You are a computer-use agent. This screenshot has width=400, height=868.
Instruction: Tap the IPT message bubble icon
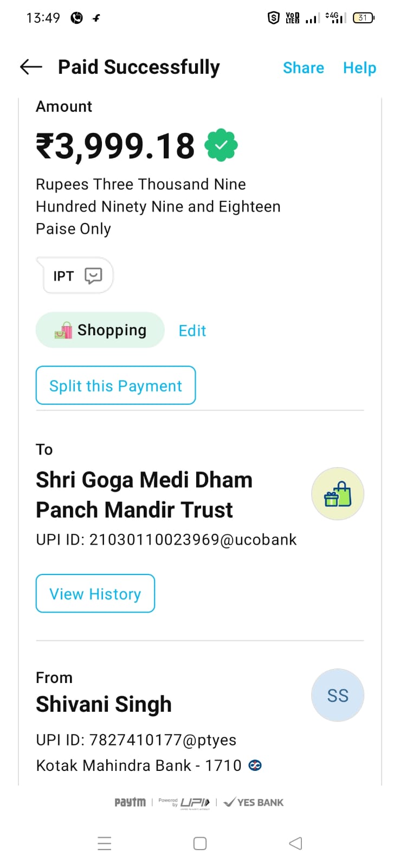(93, 276)
